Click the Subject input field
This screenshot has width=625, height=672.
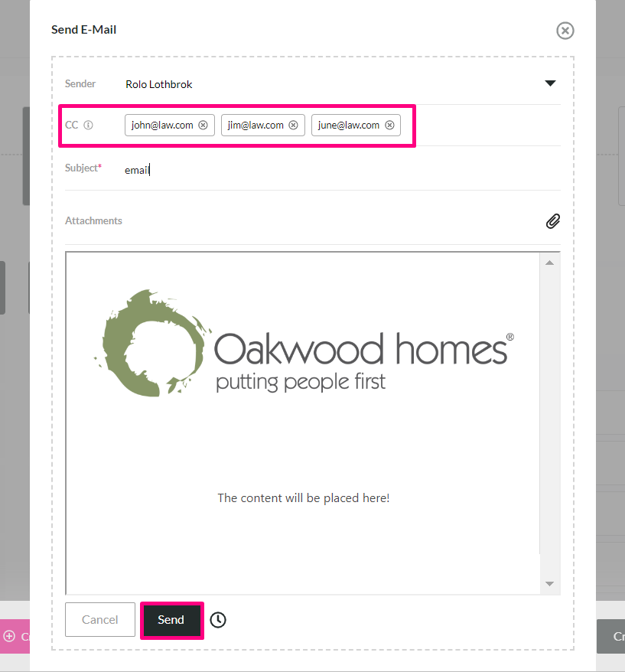click(342, 170)
